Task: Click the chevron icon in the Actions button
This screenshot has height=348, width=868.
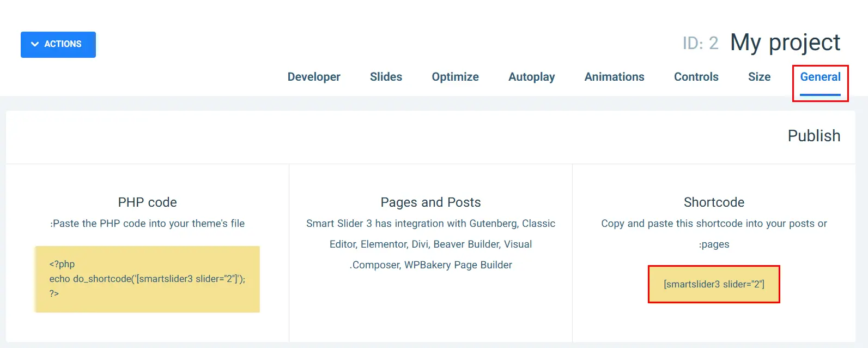Action: (35, 44)
